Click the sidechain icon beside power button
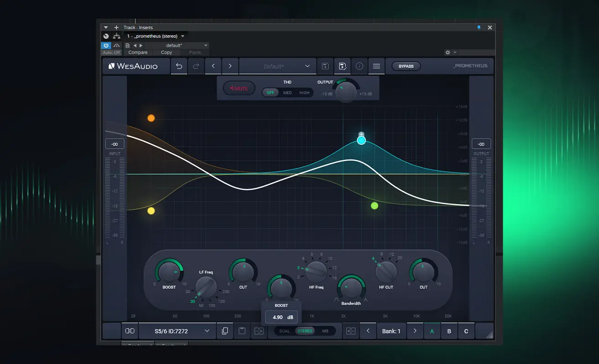The height and width of the screenshot is (364, 599). tap(116, 46)
